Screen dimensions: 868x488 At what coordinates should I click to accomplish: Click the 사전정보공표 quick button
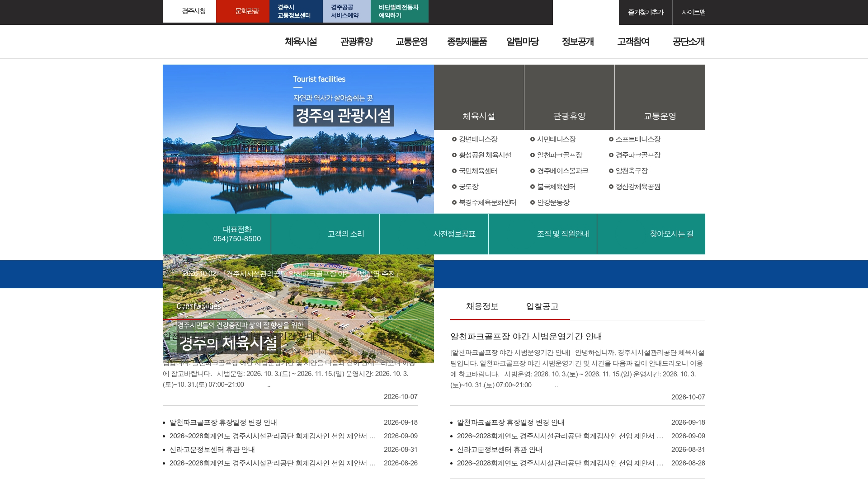(x=434, y=234)
